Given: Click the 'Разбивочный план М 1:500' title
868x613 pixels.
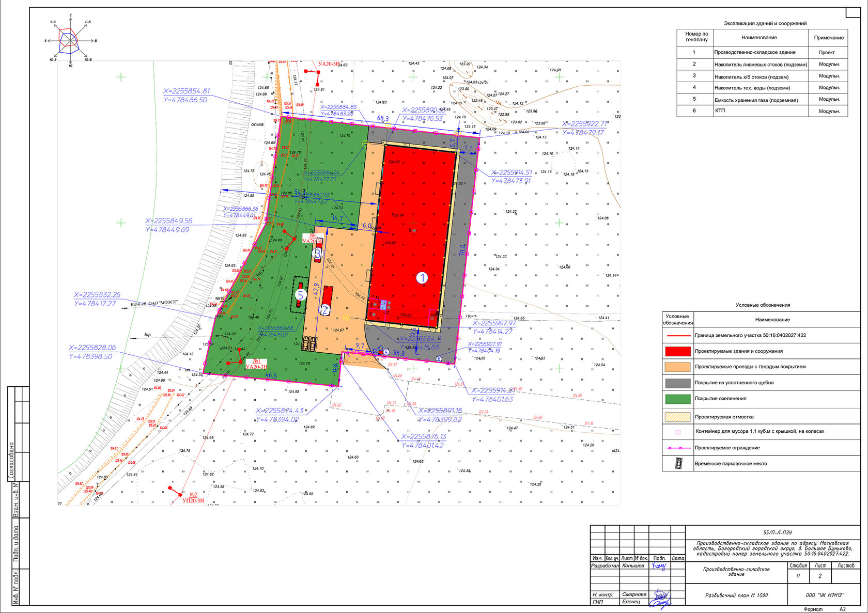Looking at the screenshot, I should coord(736,595).
